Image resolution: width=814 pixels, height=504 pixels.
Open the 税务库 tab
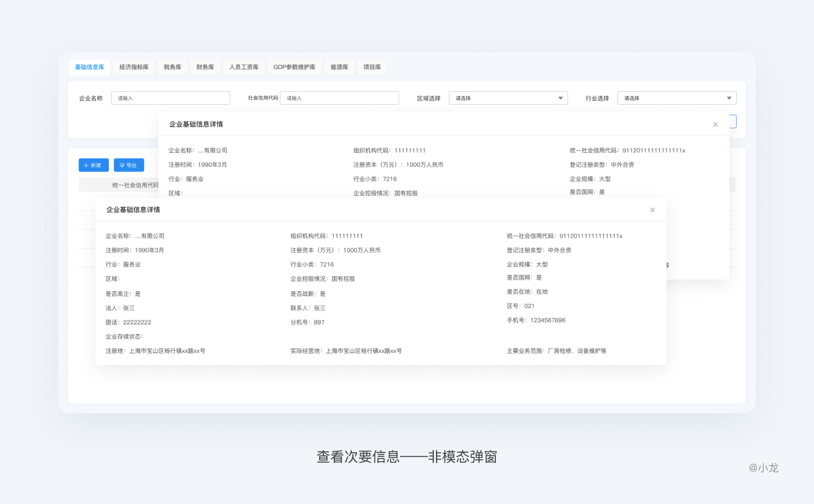coord(173,67)
